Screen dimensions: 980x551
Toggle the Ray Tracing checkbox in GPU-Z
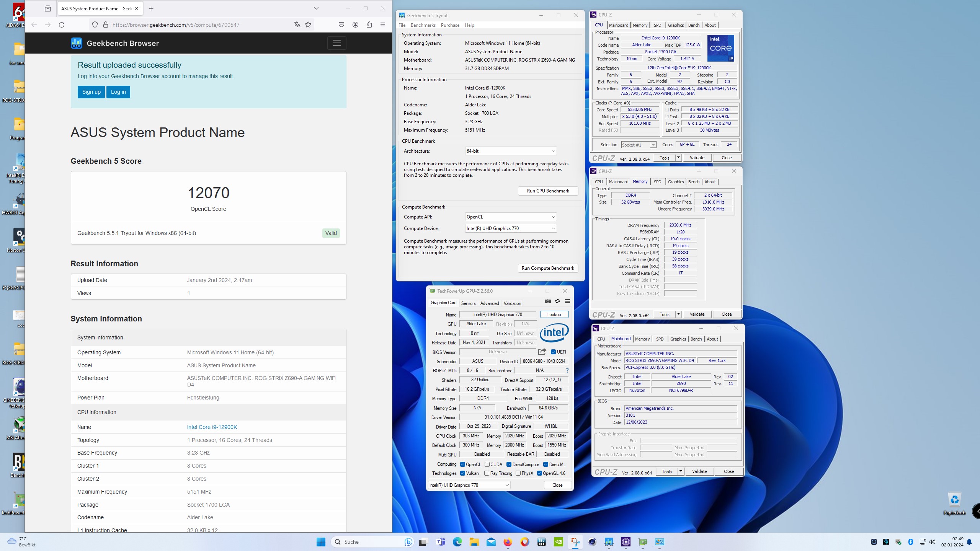(487, 473)
